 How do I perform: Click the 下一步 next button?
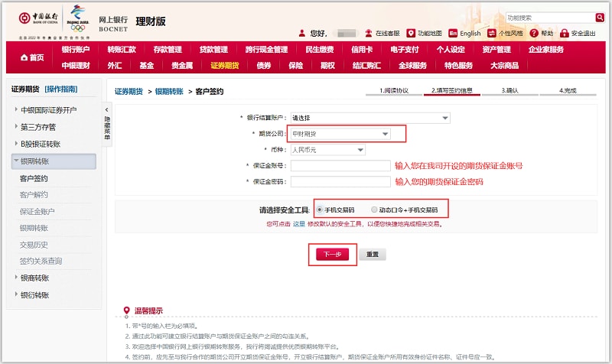click(333, 254)
